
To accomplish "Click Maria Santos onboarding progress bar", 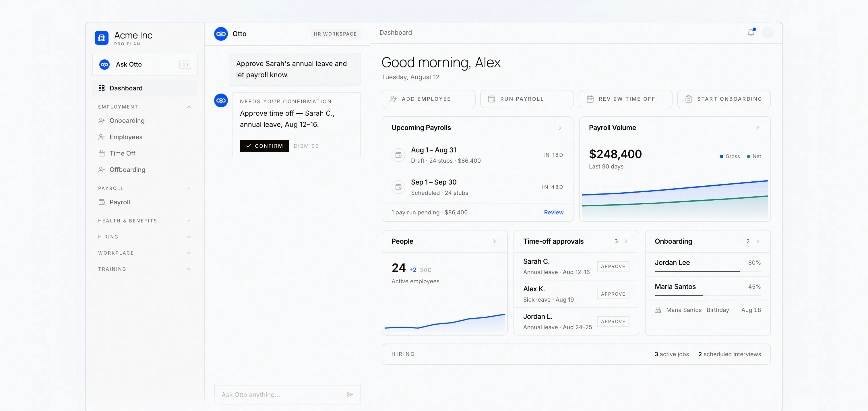I will [708, 295].
